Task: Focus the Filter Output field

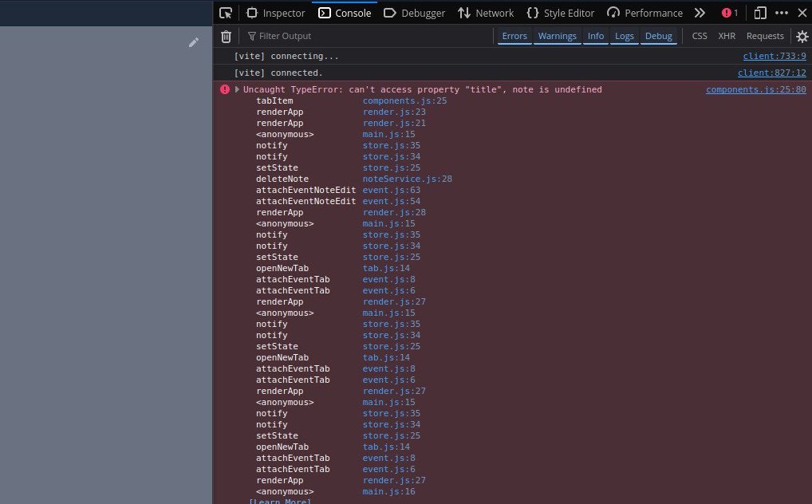Action: click(x=368, y=36)
